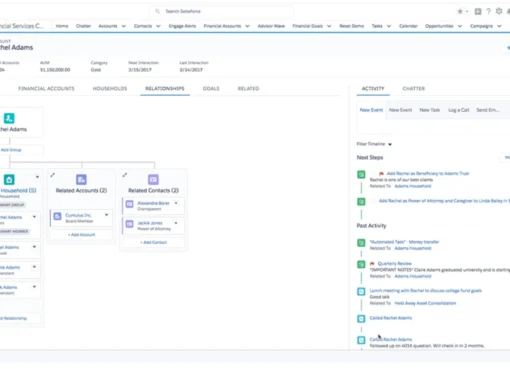Open the Accounts nav dropdown
510x369 pixels.
pyautogui.click(x=124, y=26)
